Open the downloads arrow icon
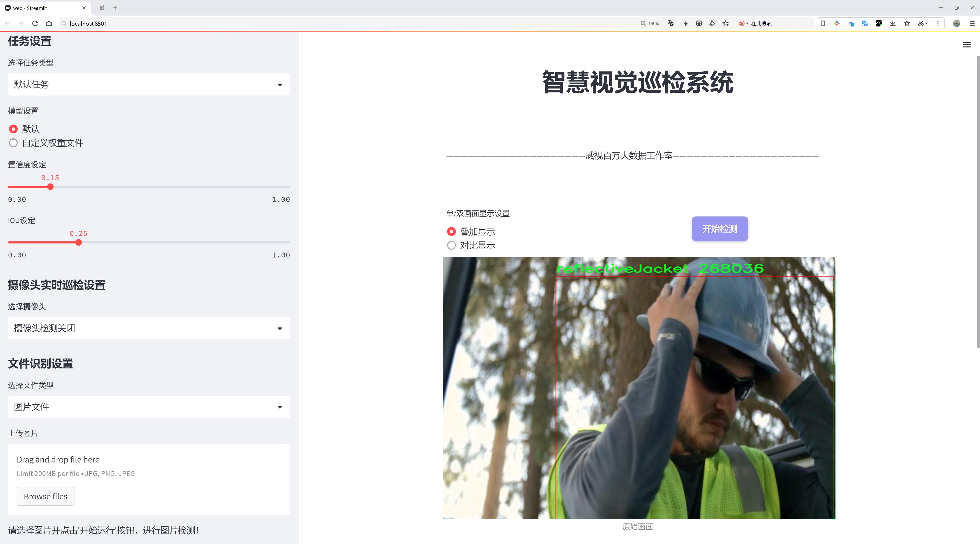Screen dimensions: 980x544 [x=893, y=24]
